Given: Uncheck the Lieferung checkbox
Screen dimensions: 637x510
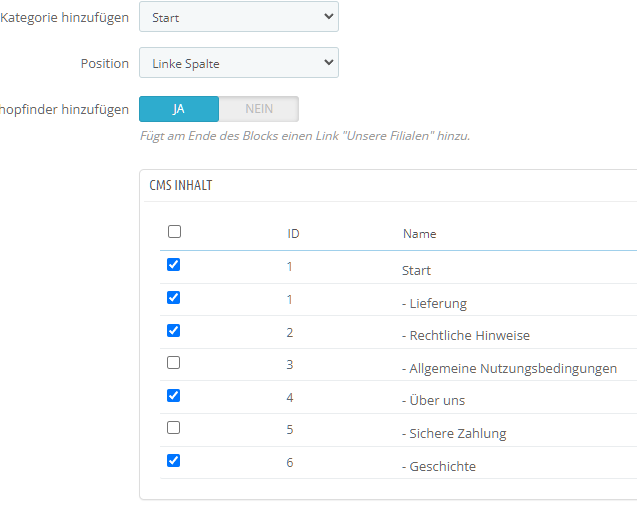Looking at the screenshot, I should tap(174, 297).
